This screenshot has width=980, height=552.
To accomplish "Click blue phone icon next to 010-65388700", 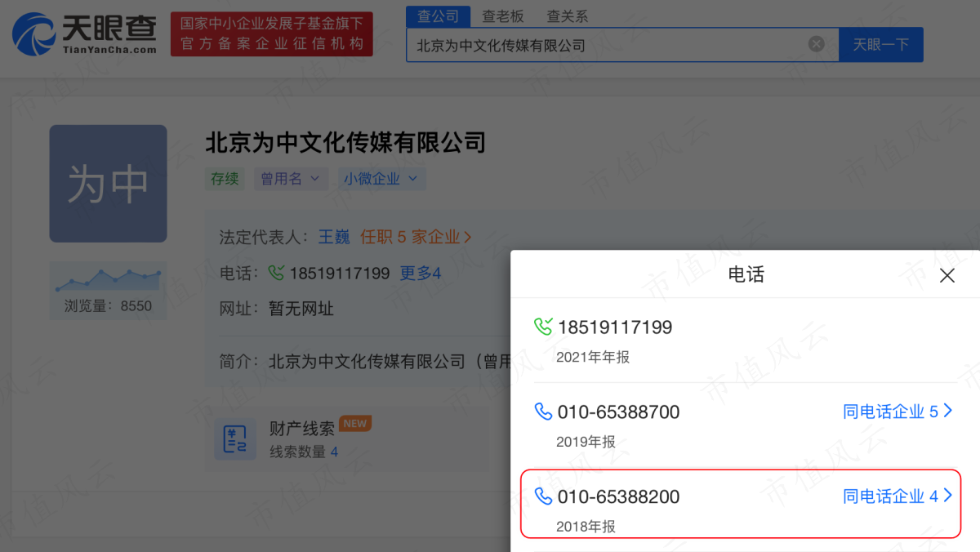I will [x=543, y=412].
